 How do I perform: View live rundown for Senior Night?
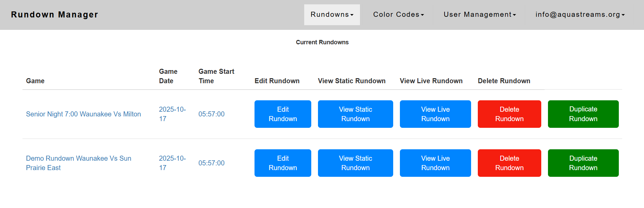click(435, 114)
